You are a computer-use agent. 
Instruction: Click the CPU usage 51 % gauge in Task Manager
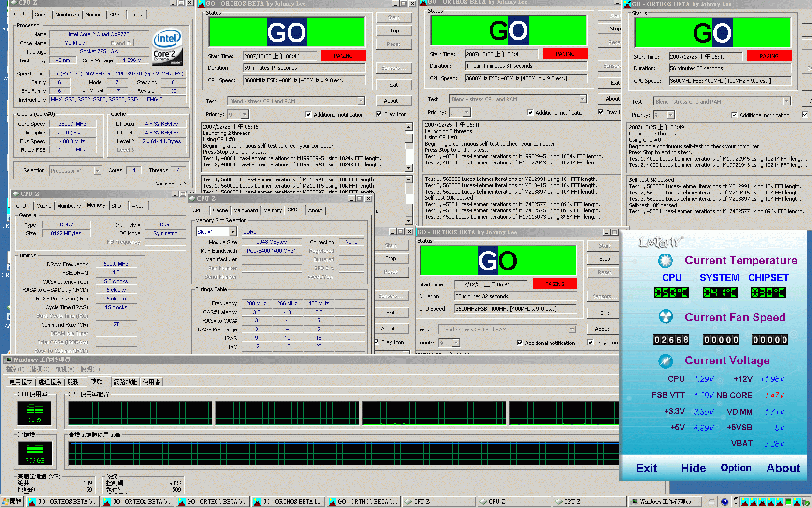(x=34, y=413)
